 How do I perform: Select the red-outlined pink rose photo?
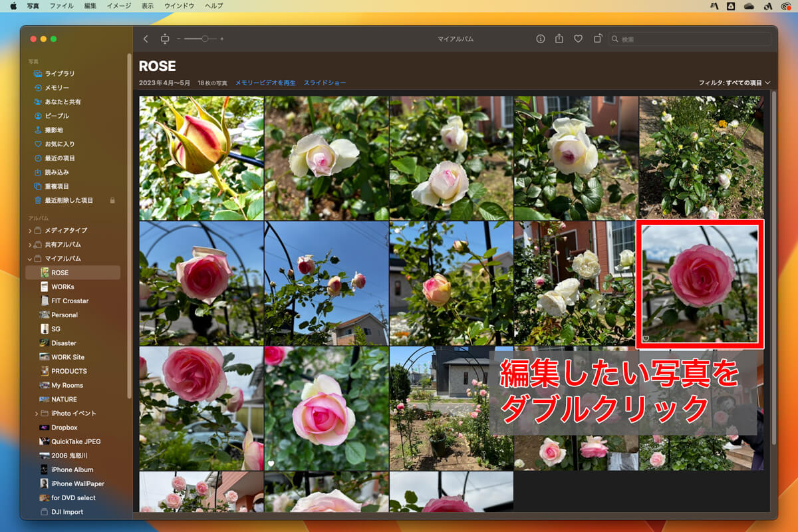pos(701,283)
